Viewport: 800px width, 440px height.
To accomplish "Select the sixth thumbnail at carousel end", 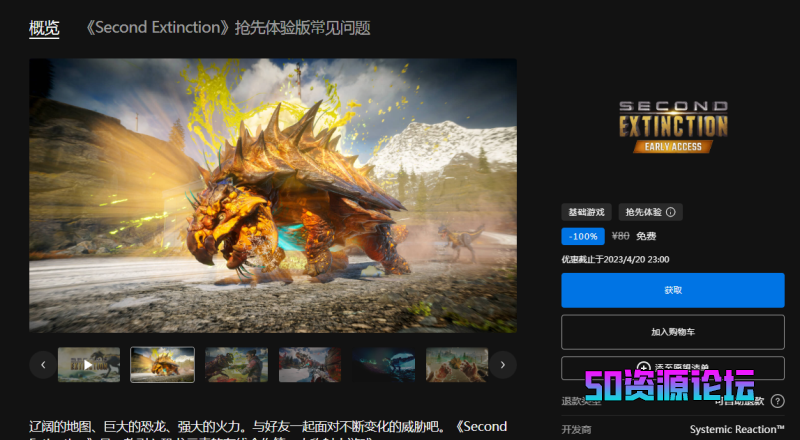I will click(x=457, y=364).
